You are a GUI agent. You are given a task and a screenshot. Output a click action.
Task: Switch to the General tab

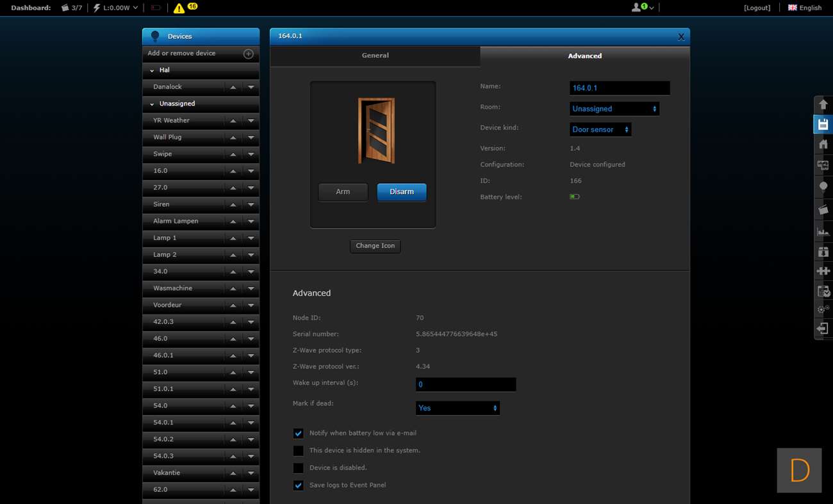[x=375, y=56]
